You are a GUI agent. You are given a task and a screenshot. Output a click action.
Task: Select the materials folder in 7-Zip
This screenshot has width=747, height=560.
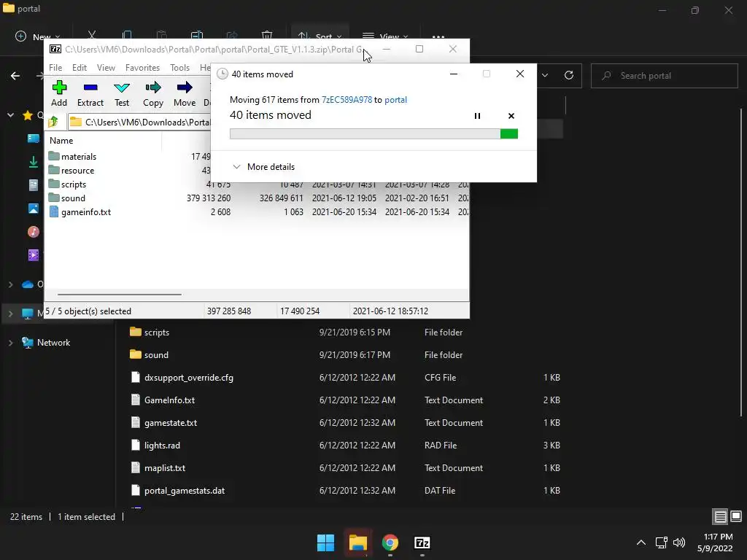tap(72, 157)
